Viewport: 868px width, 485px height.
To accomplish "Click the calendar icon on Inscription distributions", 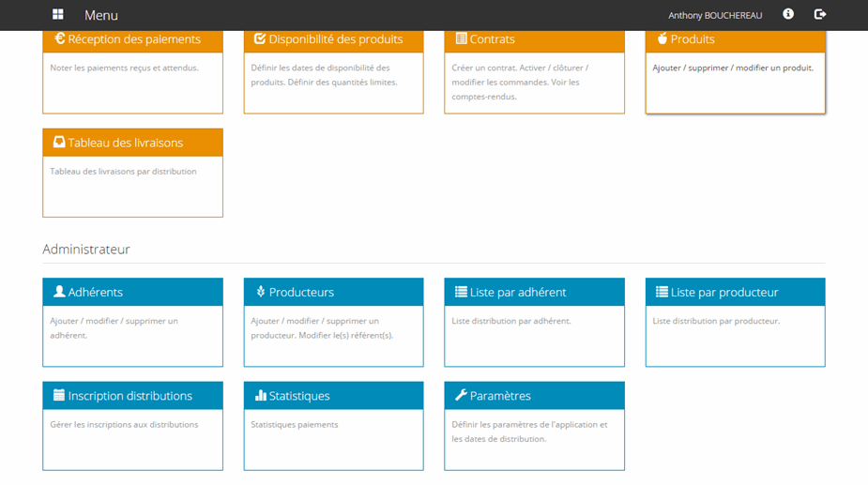I will (59, 396).
